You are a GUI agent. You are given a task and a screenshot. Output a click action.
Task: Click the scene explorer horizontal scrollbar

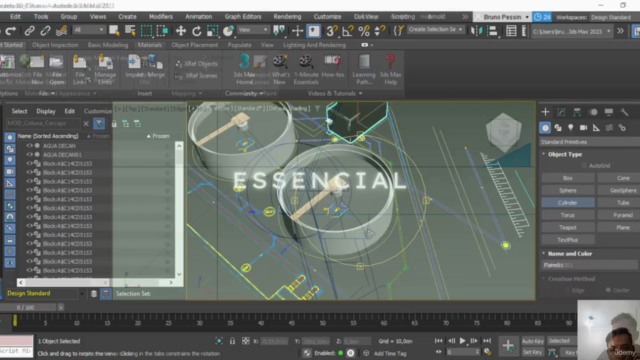[x=96, y=282]
